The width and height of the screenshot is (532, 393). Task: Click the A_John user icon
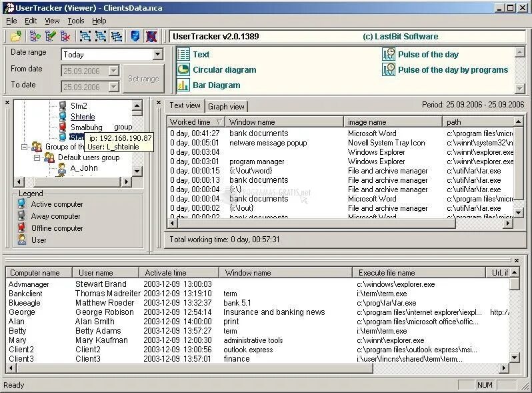tap(62, 167)
